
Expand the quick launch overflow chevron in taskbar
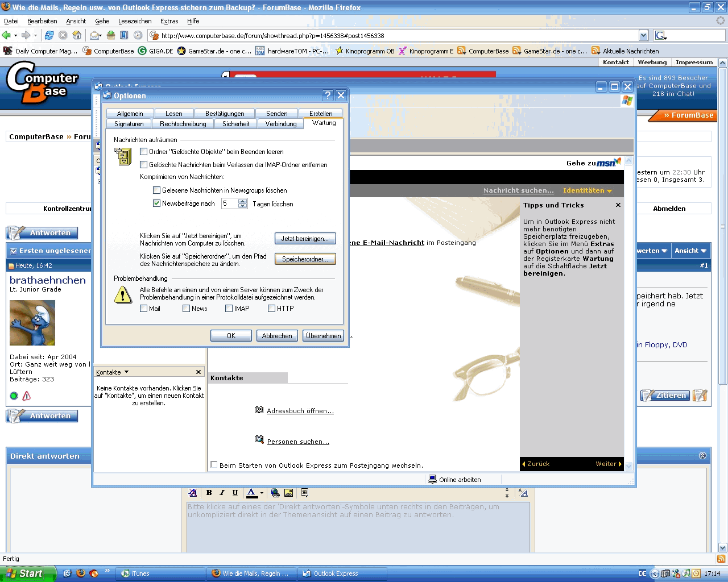(x=107, y=571)
